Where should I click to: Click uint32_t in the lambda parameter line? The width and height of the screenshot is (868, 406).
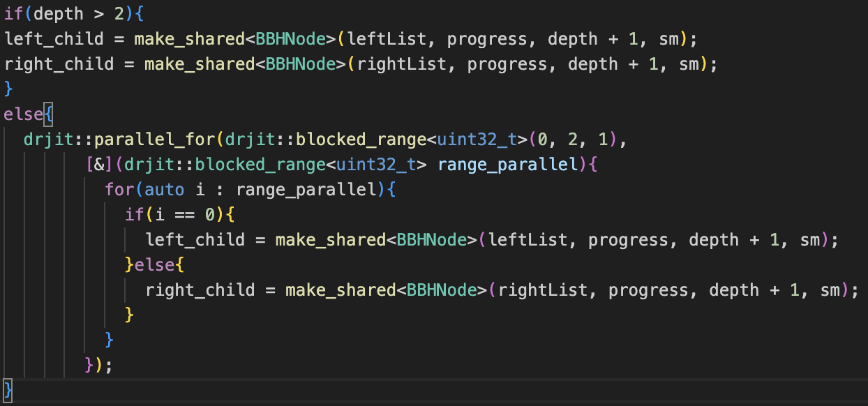[377, 164]
